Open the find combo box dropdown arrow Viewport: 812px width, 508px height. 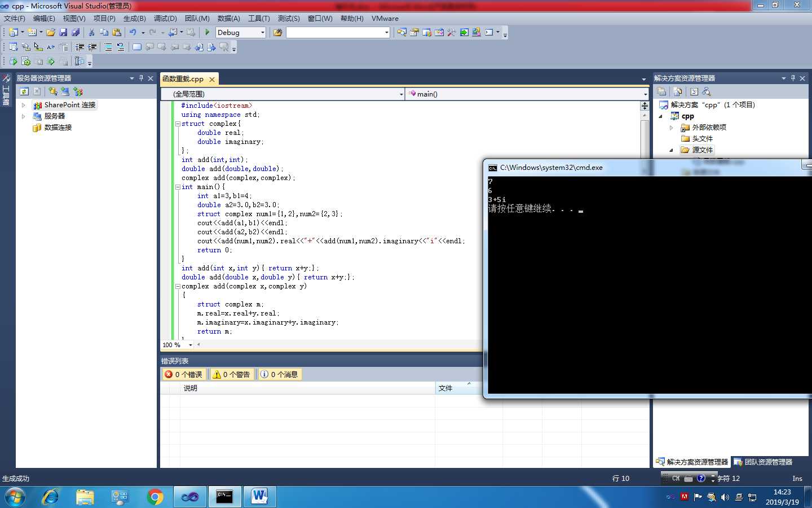pos(386,33)
